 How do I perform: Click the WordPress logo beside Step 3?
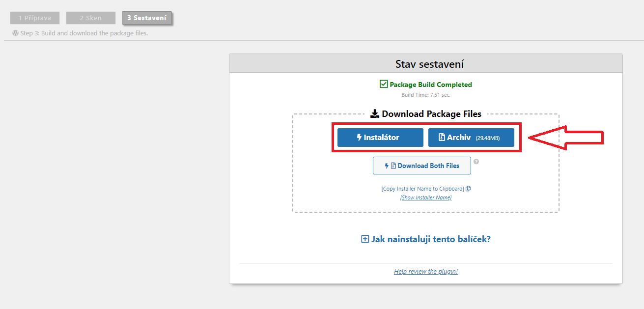pos(15,33)
